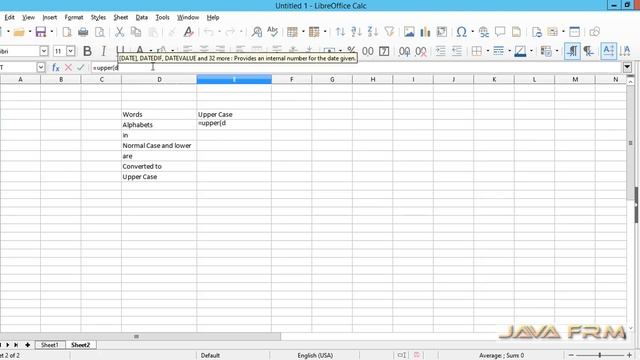Add a new sheet with the plus button

(x=27, y=345)
